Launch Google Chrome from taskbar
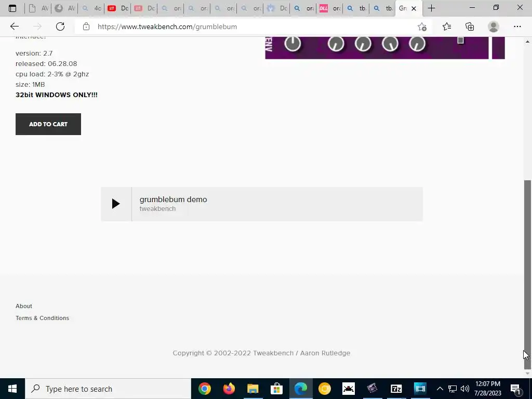Screen dimensions: 532x399 205,389
